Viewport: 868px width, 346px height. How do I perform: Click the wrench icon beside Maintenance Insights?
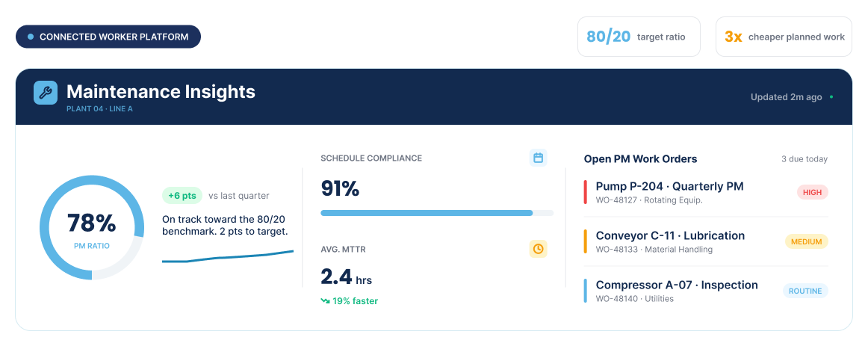click(x=46, y=93)
